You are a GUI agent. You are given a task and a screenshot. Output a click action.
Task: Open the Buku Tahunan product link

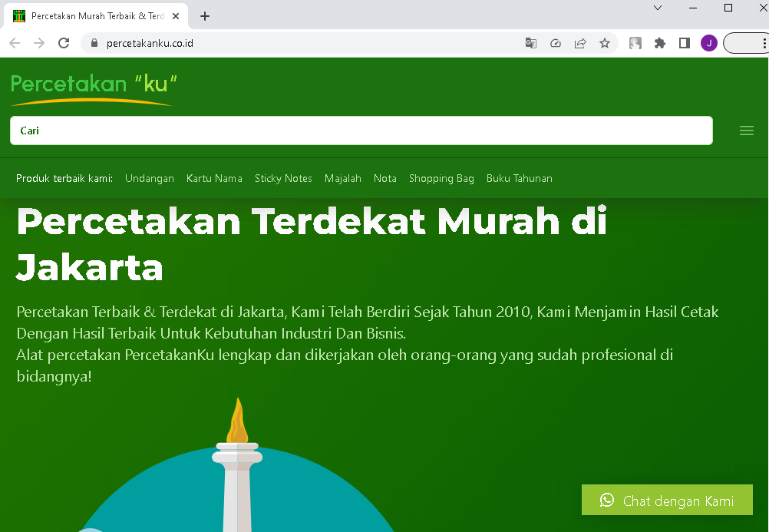520,179
